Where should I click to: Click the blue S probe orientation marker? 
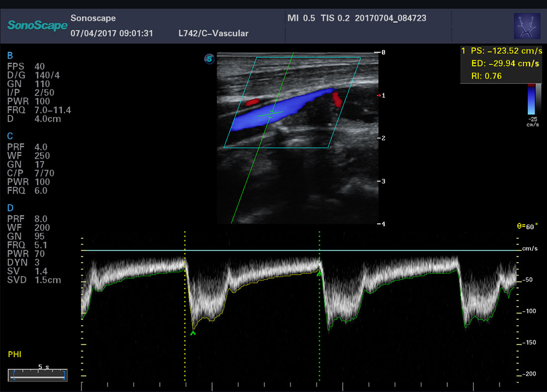click(209, 59)
